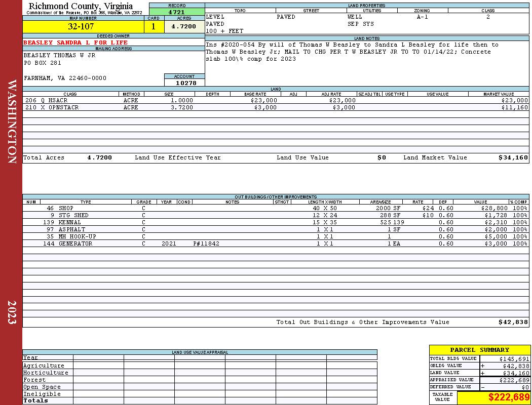The image size is (532, 405).
Task: Select the red TAXABLE VALUE $222,689
Action: (508, 397)
